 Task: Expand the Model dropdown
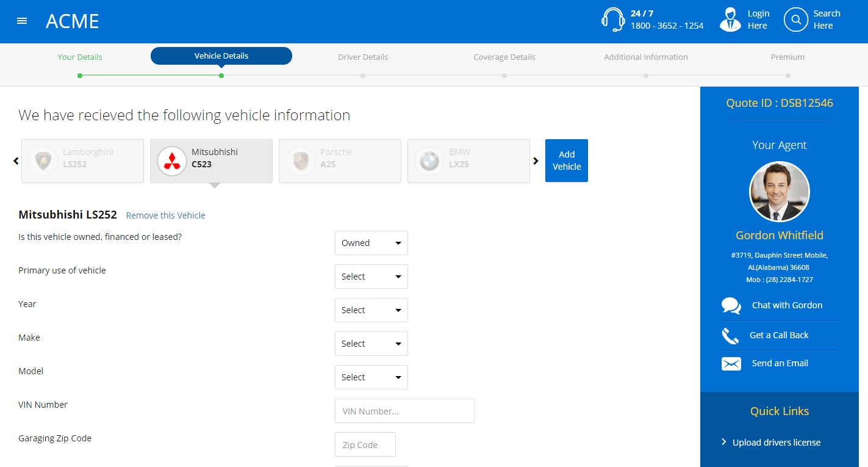371,377
